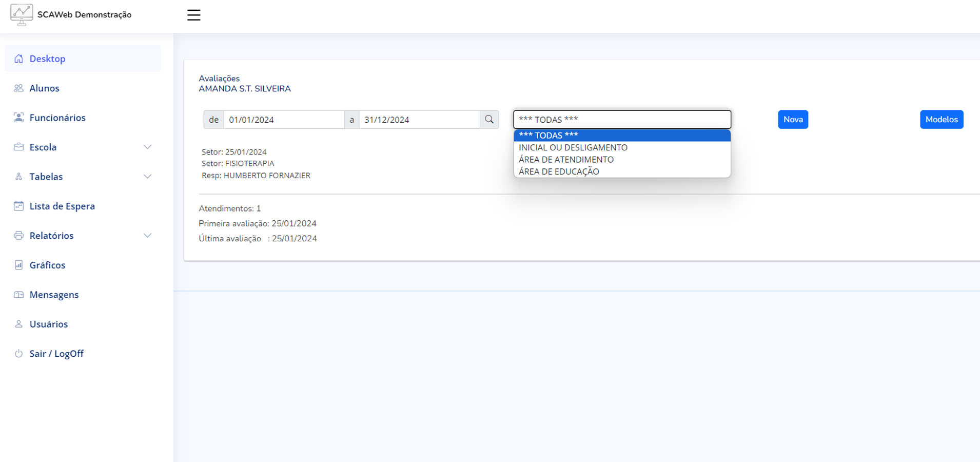Click the Gráficos chart icon
This screenshot has width=980, height=462.
point(19,265)
